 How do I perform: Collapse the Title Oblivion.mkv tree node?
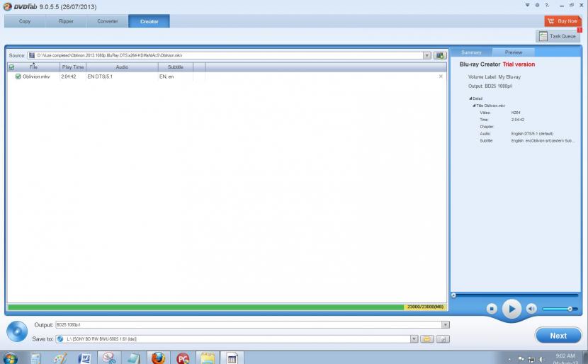click(x=474, y=106)
